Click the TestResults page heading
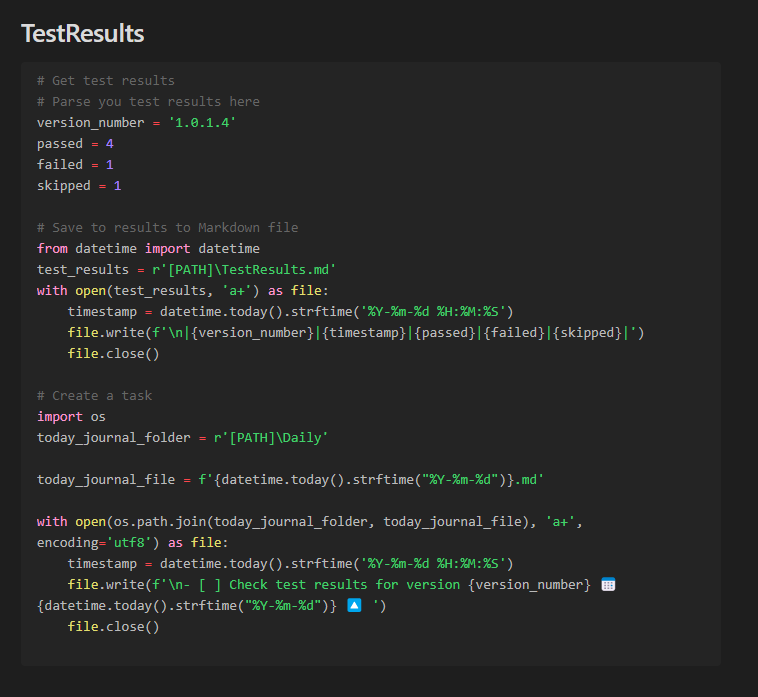The image size is (758, 697). pos(83,33)
